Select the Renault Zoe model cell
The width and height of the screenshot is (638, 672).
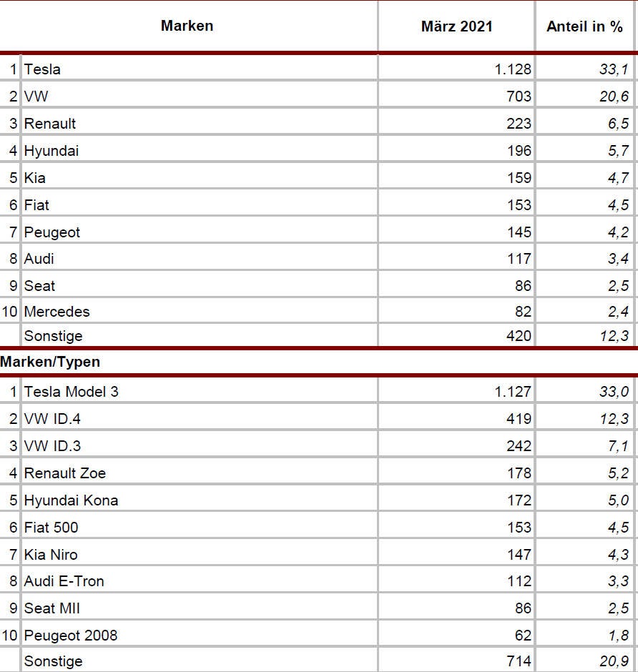coord(65,473)
